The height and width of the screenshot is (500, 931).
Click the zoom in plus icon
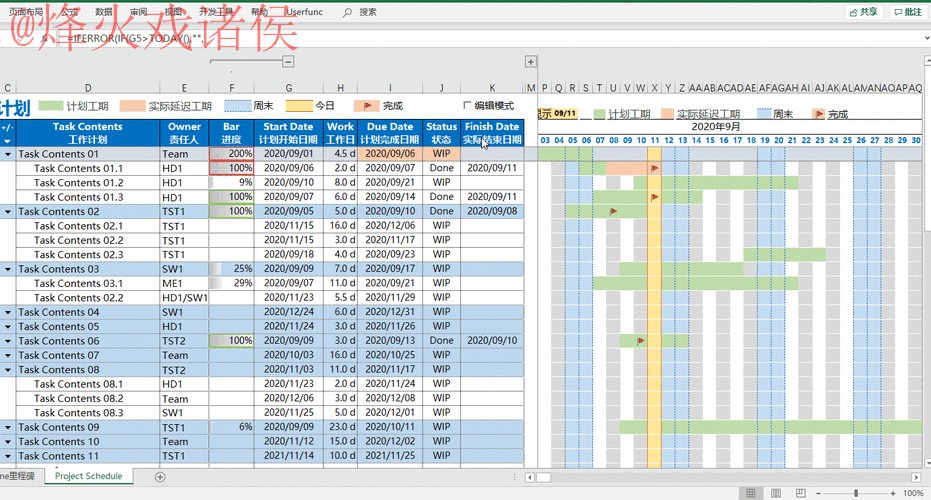click(x=893, y=493)
